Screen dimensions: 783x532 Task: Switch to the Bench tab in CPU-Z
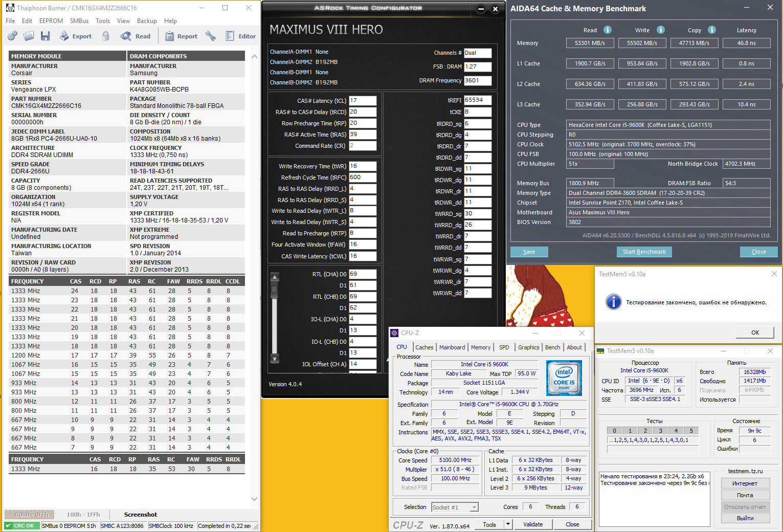click(553, 347)
